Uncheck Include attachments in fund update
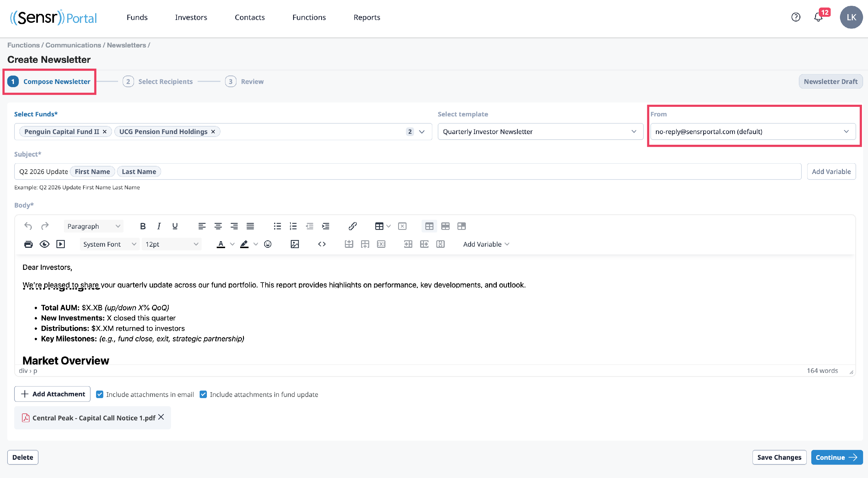The image size is (868, 478). (203, 394)
